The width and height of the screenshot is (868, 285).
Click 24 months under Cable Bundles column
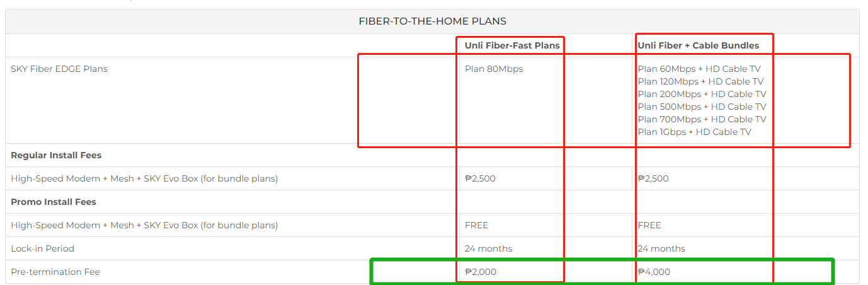(661, 248)
